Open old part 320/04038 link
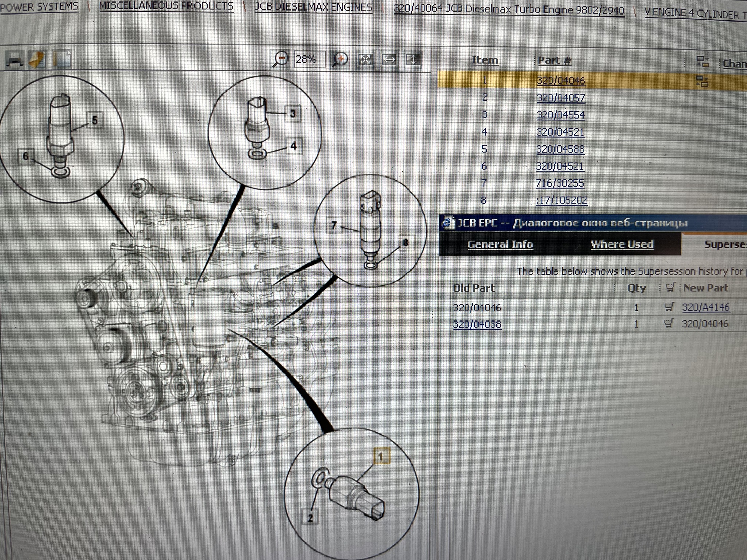Image resolution: width=747 pixels, height=560 pixels. coord(477,324)
